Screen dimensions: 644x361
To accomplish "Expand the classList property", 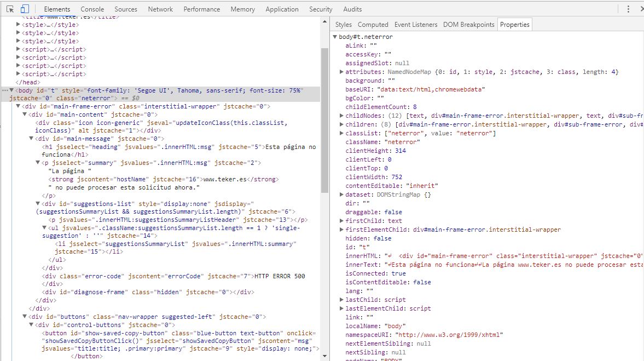I will pyautogui.click(x=341, y=133).
